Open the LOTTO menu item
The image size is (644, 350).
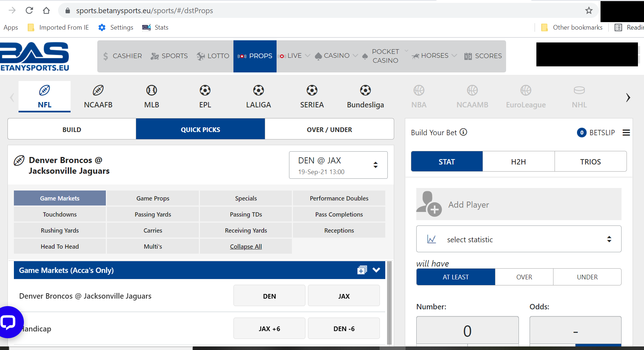coord(213,56)
